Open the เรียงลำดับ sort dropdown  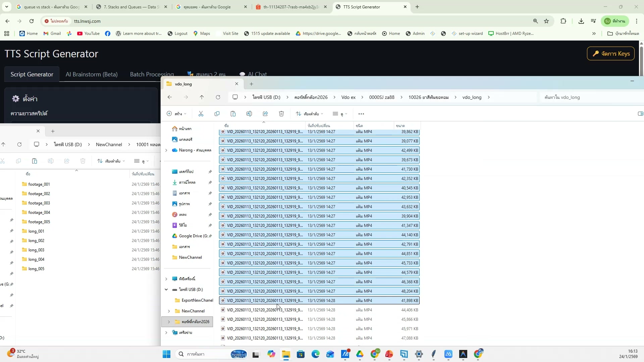310,114
